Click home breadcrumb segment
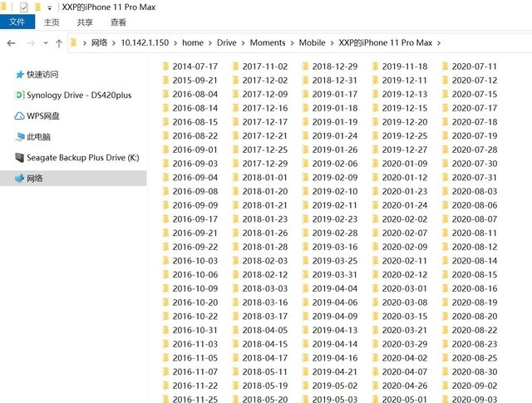Screen dimensions: 532x403 click(193, 42)
